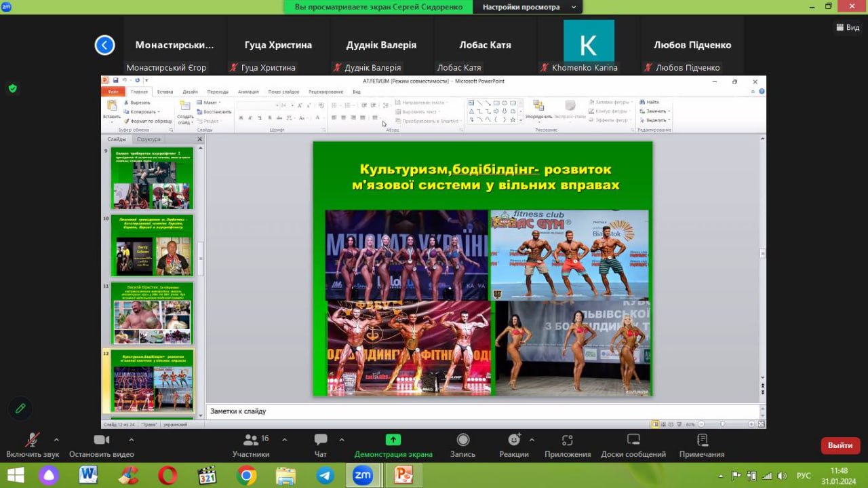Image resolution: width=868 pixels, height=488 pixels.
Task: Click Формат по образцу format painter
Action: 148,121
